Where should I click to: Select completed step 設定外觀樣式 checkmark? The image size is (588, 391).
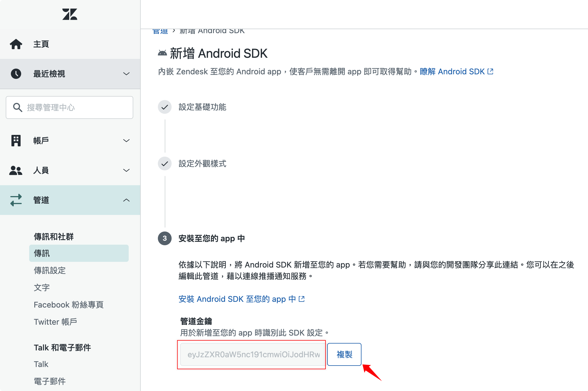coord(165,164)
